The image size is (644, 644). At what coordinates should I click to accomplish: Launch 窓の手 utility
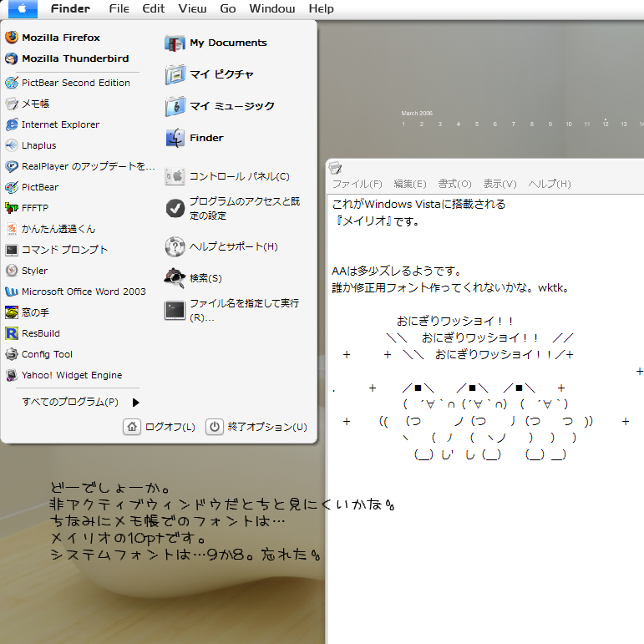pos(27,312)
